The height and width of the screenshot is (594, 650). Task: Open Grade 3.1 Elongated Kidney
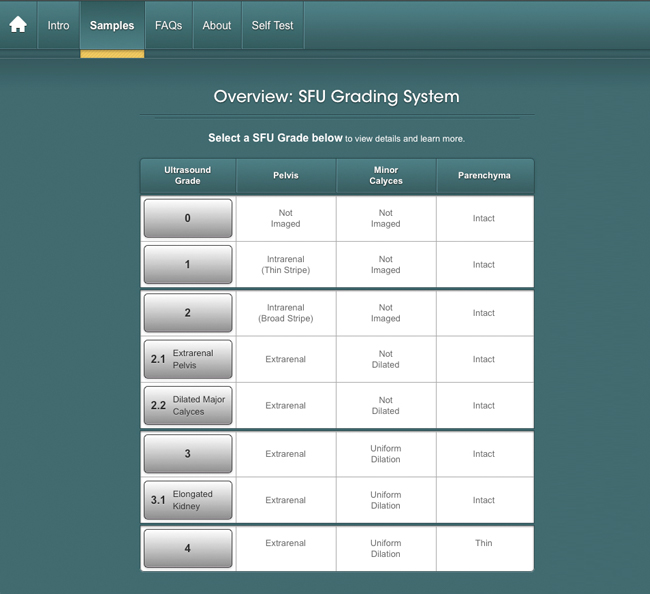pos(188,500)
